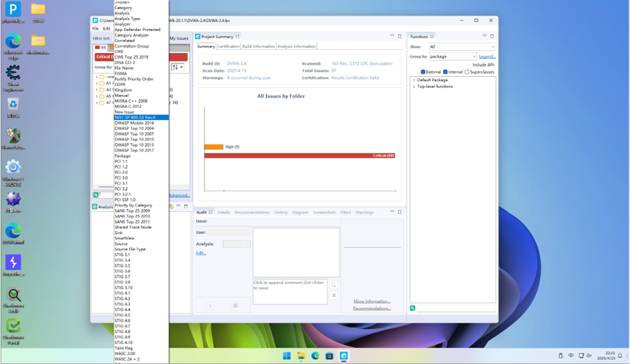Click the notification bell in the system tray
Image resolution: width=630 pixels, height=364 pixels.
pyautogui.click(x=620, y=355)
